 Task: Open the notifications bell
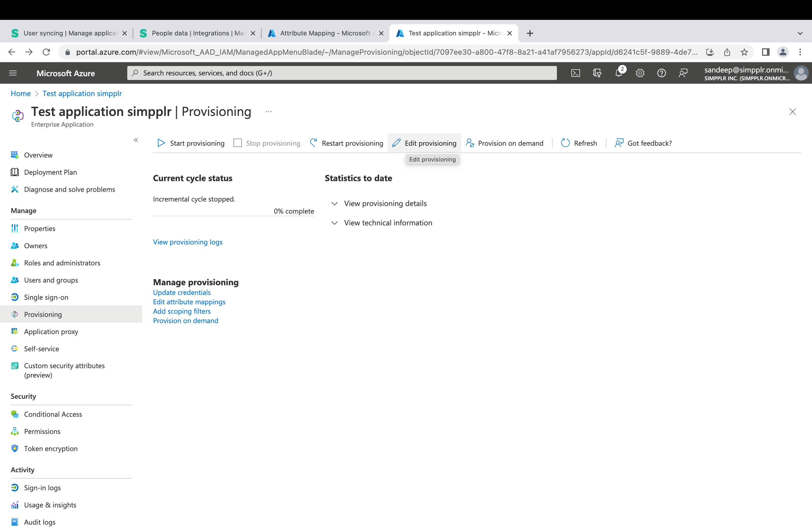tap(619, 73)
